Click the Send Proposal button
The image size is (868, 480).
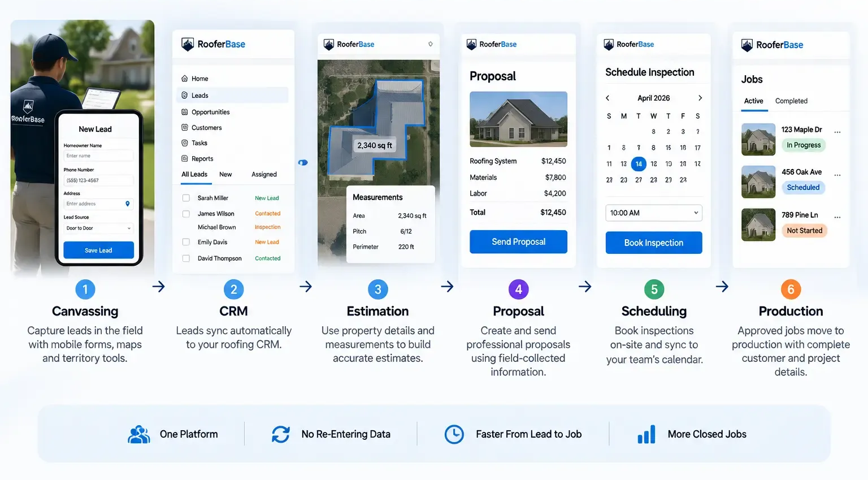point(518,242)
